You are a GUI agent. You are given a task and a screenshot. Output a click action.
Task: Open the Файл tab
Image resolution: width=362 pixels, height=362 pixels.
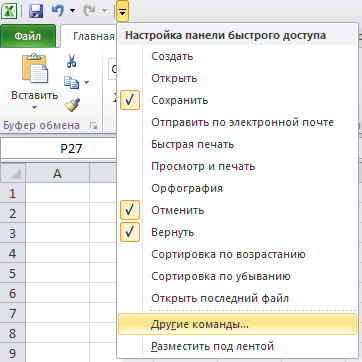pyautogui.click(x=28, y=36)
